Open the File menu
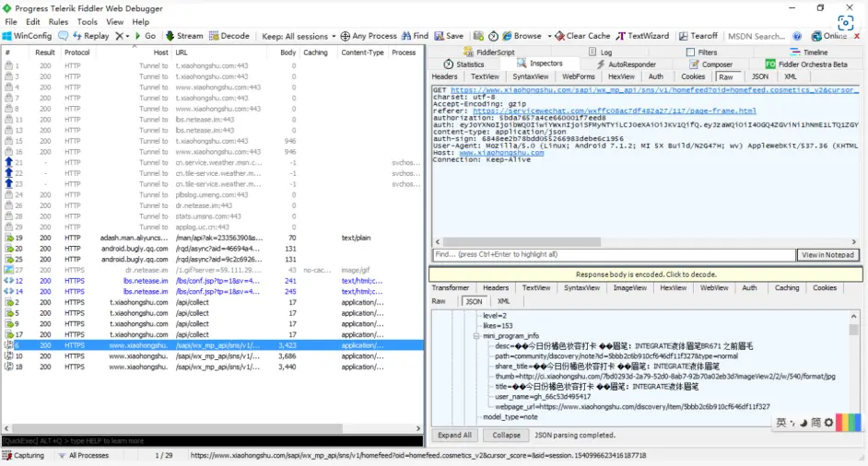 tap(11, 21)
